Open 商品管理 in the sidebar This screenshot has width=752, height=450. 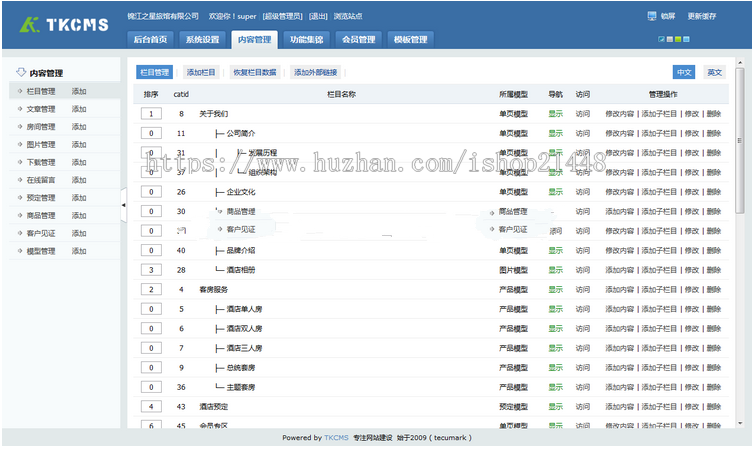click(x=41, y=215)
